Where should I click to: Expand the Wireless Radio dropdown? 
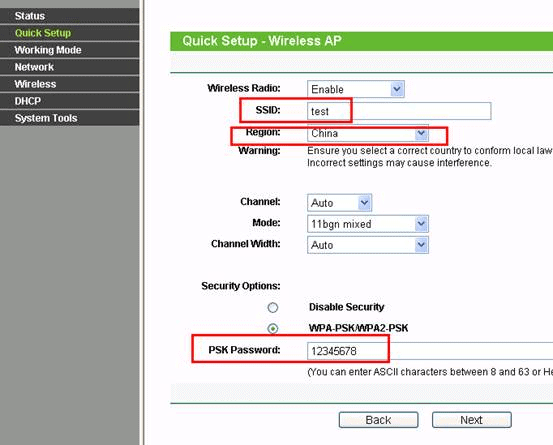356,89
